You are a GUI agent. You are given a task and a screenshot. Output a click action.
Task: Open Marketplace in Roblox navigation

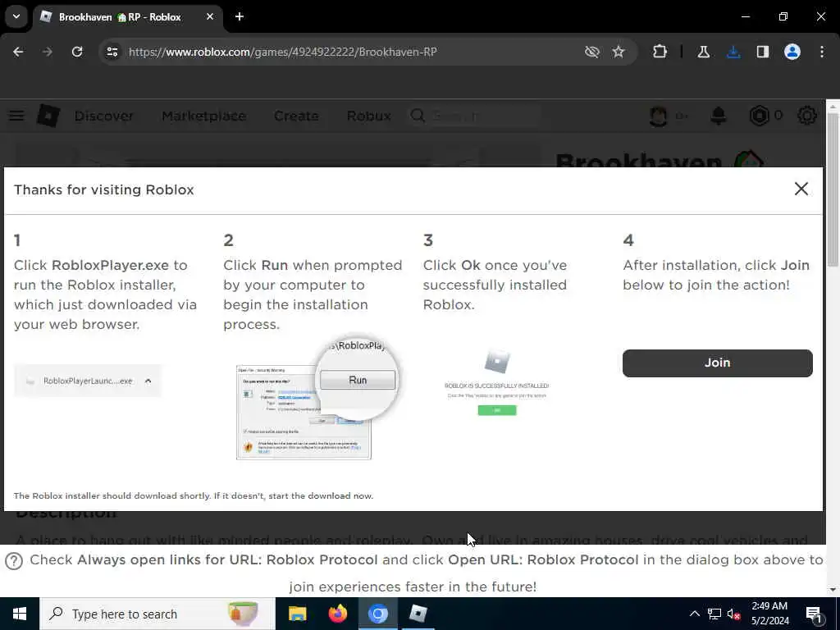pos(204,116)
